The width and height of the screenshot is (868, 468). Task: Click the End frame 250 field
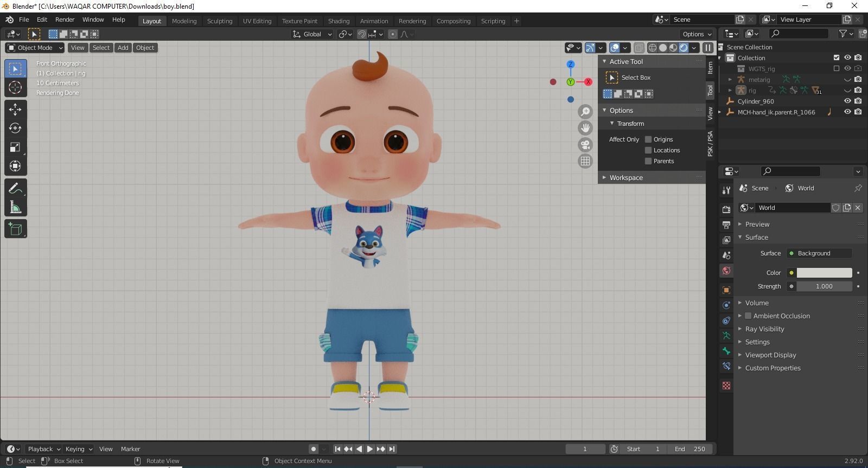point(691,449)
